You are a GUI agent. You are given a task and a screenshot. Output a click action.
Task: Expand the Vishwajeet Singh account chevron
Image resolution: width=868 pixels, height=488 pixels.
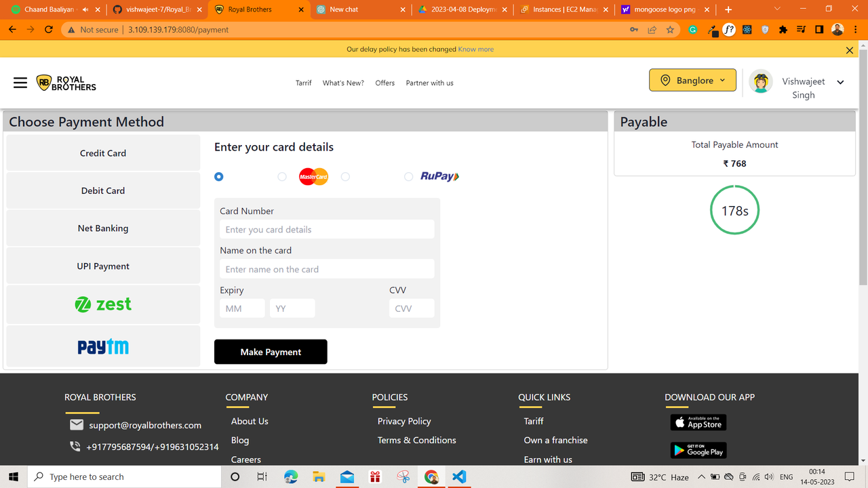point(840,82)
